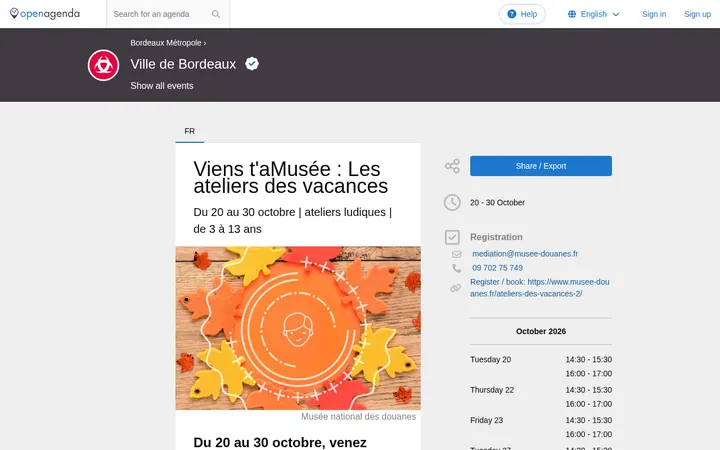Click Thursday 22's 16:00 - 17:00 slot

click(x=589, y=404)
